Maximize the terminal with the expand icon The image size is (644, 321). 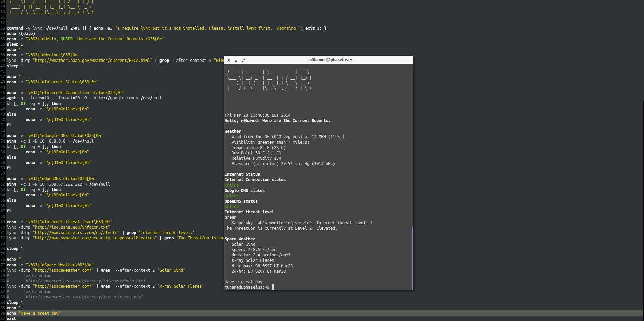[x=243, y=60]
